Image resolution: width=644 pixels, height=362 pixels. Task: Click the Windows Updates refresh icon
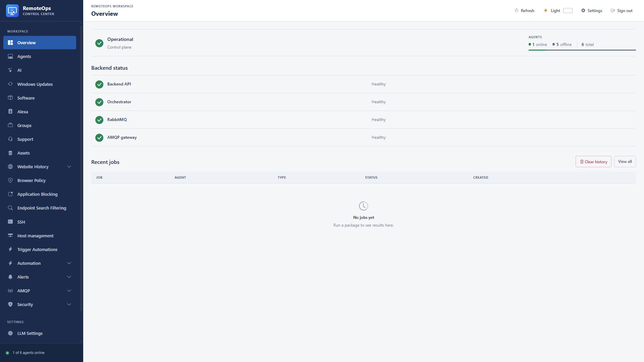click(x=10, y=84)
